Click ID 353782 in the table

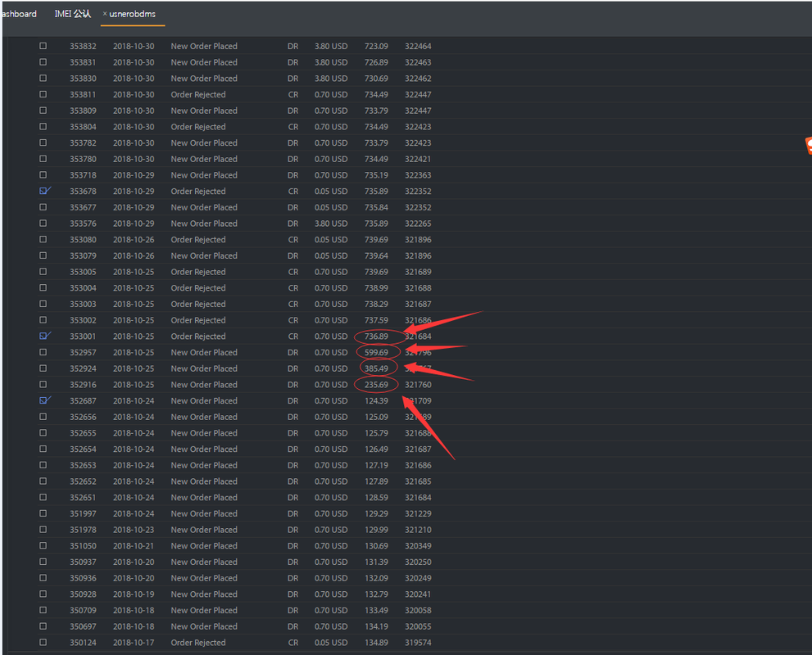pyautogui.click(x=83, y=142)
